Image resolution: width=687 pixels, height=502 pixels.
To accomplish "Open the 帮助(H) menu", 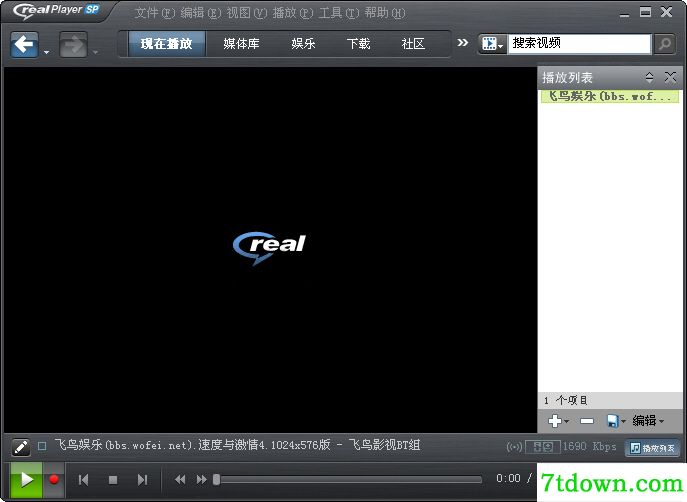I will pyautogui.click(x=385, y=13).
